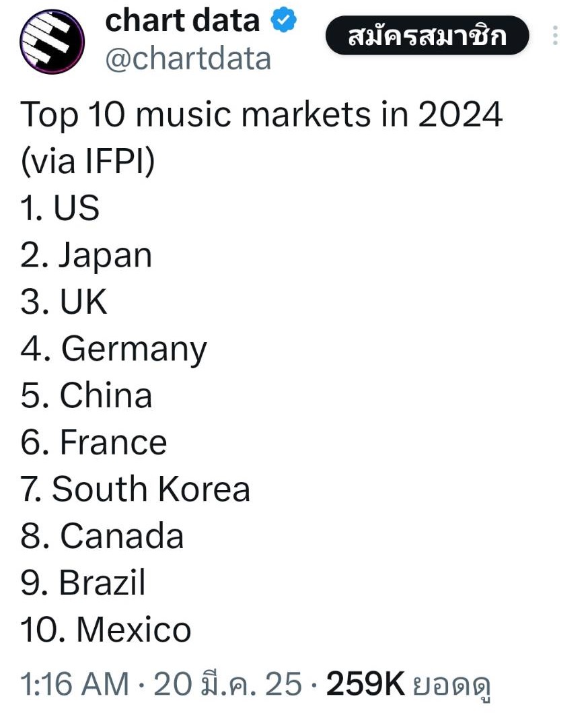Click the "7. South Korea" list entry
The width and height of the screenshot is (588, 713).
coord(135,489)
